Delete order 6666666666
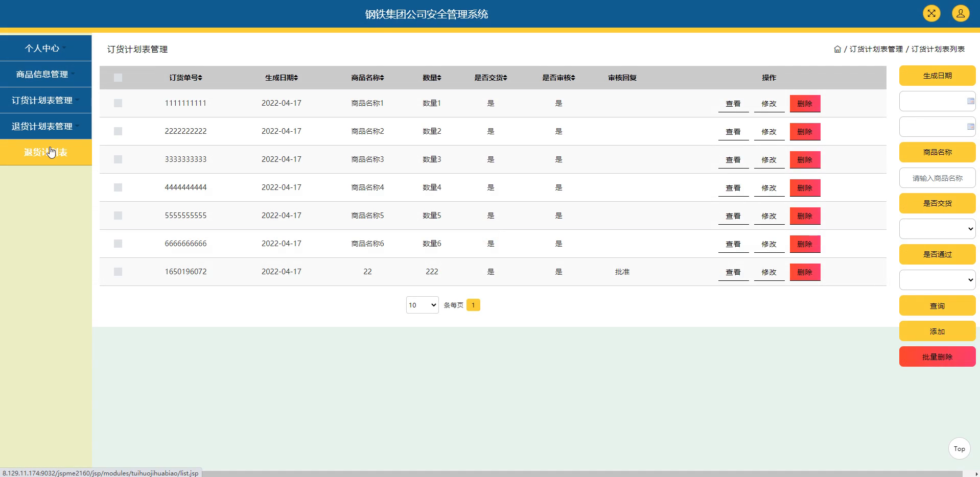The height and width of the screenshot is (477, 980). [805, 244]
